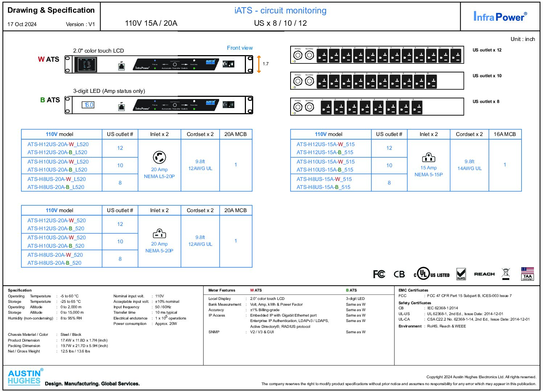The height and width of the screenshot is (392, 543).
Task: Click the weight '12.5 lbs / 13.6 lbs'
Action: point(75,351)
